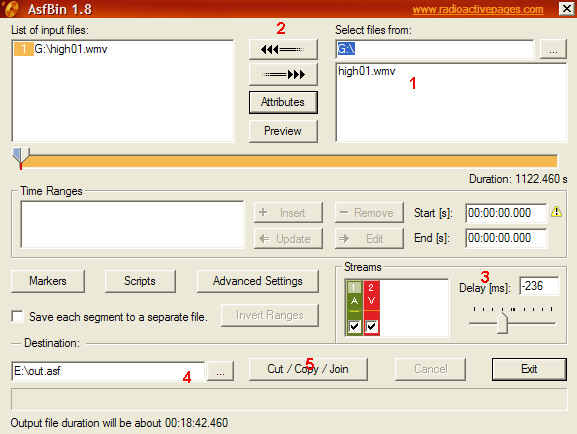Image resolution: width=577 pixels, height=434 pixels.
Task: Click the right triple-arrow remove-file button
Action: point(283,75)
